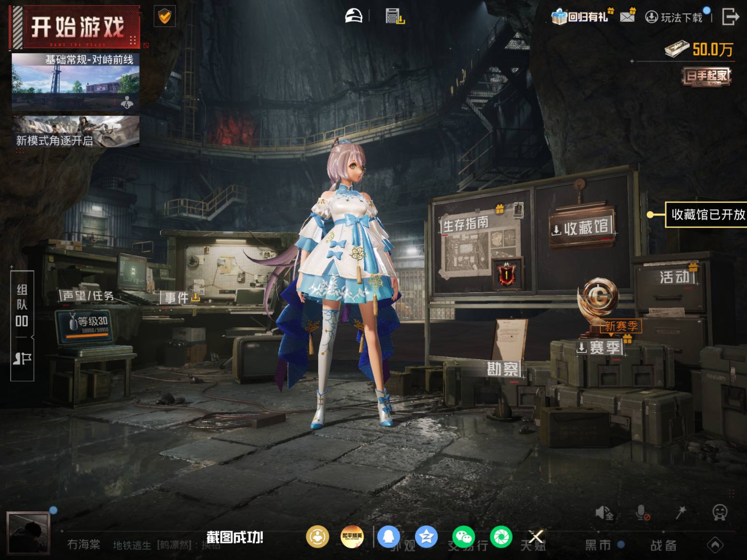Image resolution: width=747 pixels, height=560 pixels.
Task: Expand the bottom bar chevron icon
Action: pos(716,545)
